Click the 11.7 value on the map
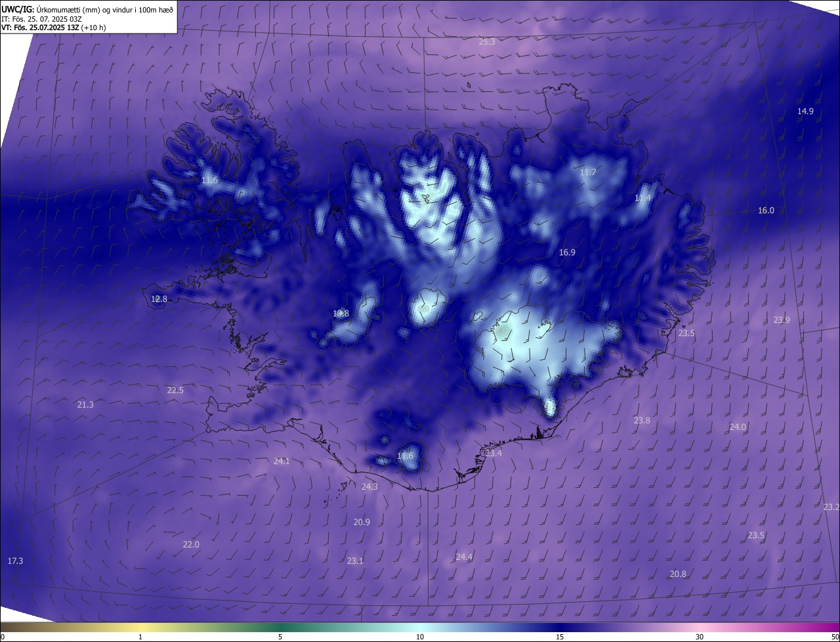This screenshot has width=840, height=642. (x=588, y=173)
